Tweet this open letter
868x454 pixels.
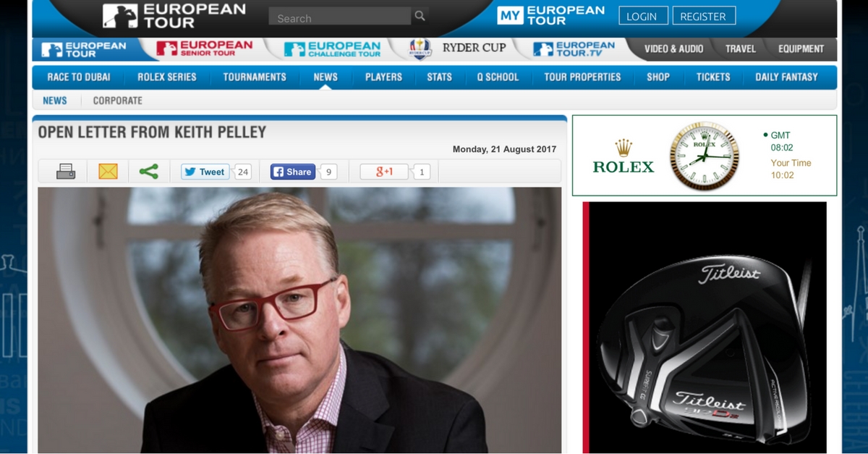click(205, 172)
